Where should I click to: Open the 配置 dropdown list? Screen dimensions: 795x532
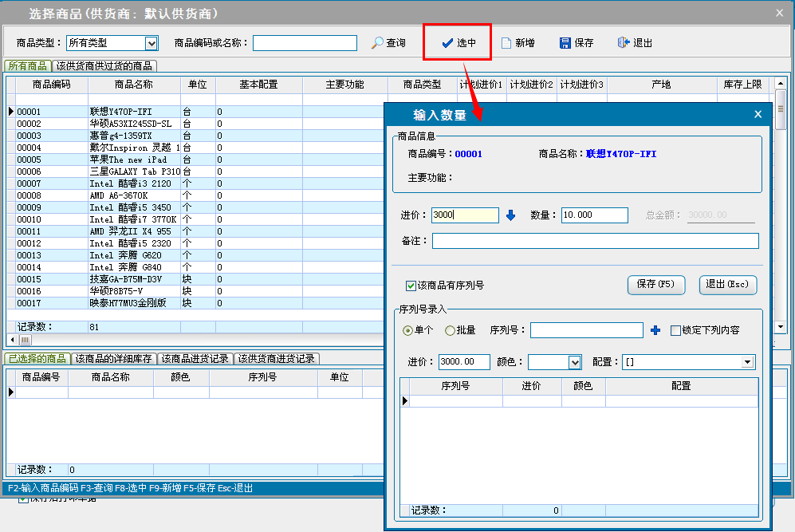coord(747,362)
